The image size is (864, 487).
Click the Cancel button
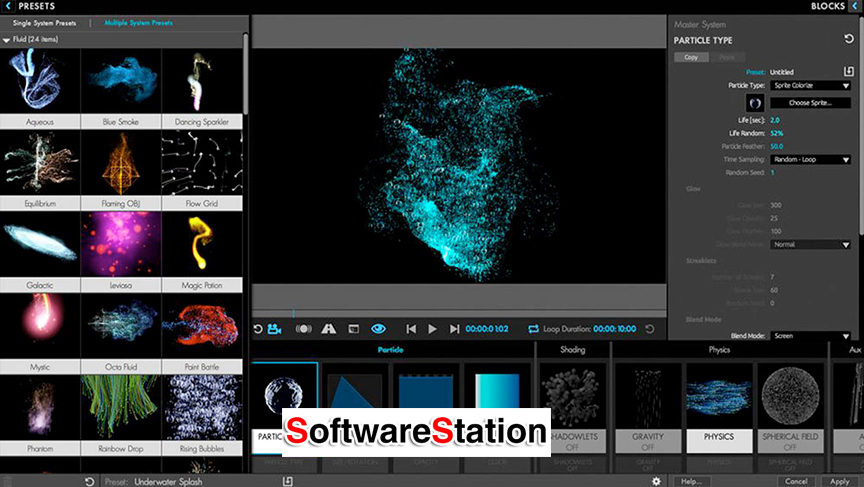(796, 481)
